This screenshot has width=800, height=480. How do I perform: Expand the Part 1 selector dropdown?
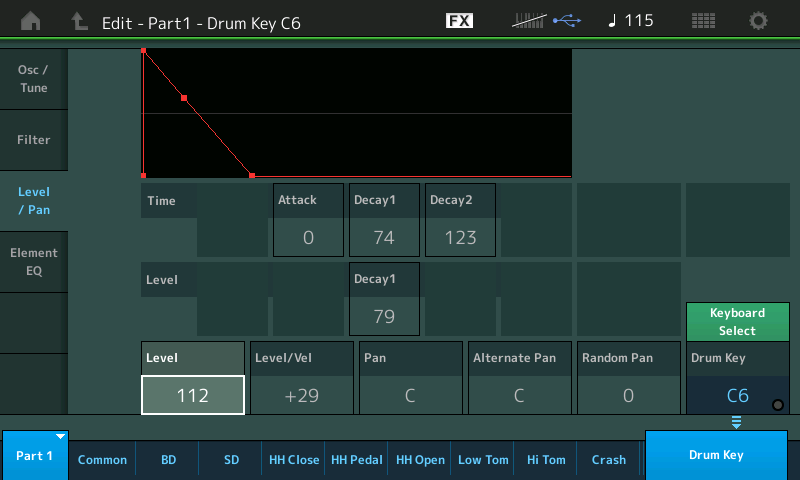[x=35, y=456]
